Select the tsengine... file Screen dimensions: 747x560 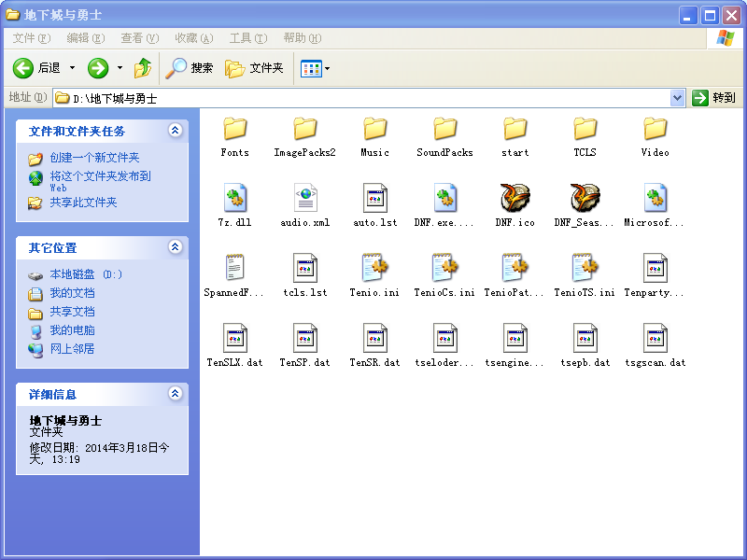(515, 346)
